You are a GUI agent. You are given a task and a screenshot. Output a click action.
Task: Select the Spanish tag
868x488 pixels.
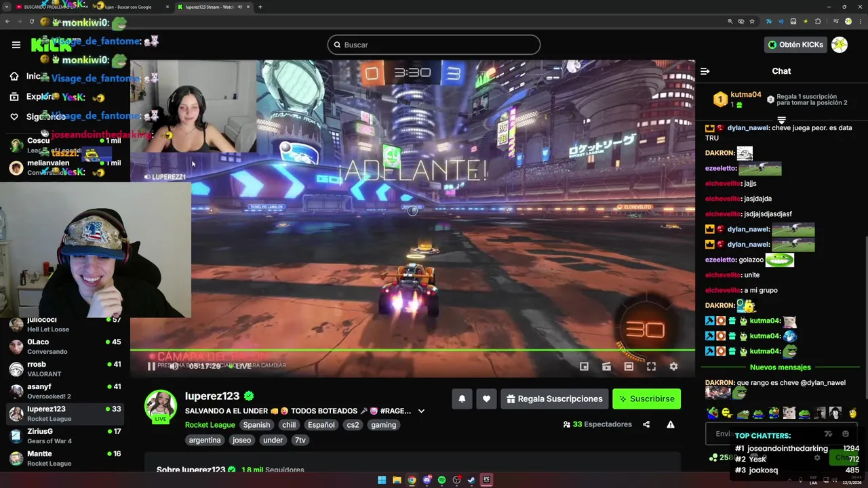(x=256, y=425)
